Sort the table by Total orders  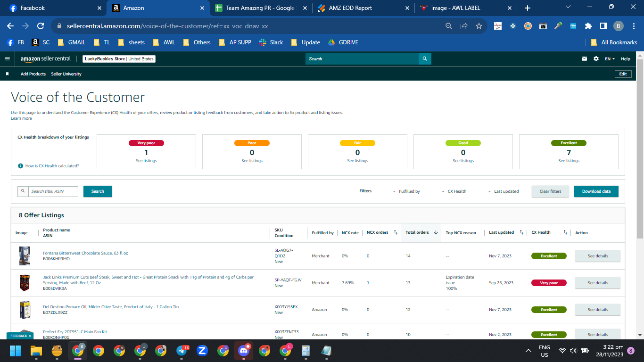[x=436, y=232]
